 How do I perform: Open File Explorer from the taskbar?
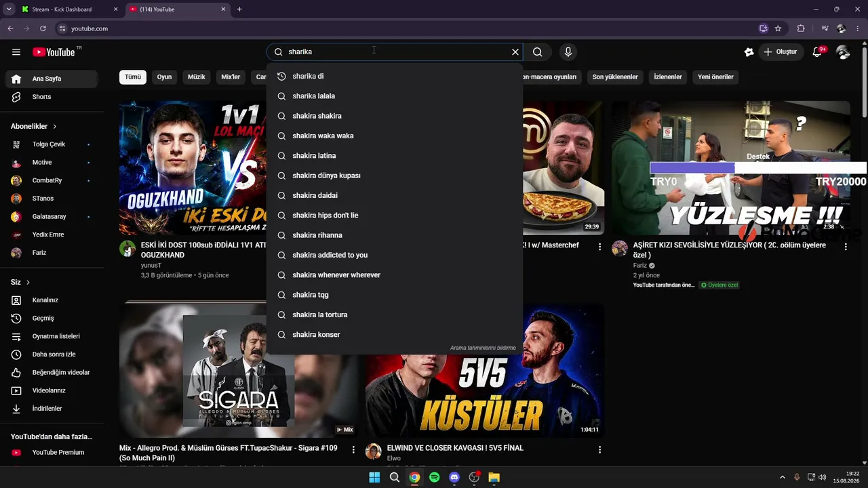click(494, 477)
